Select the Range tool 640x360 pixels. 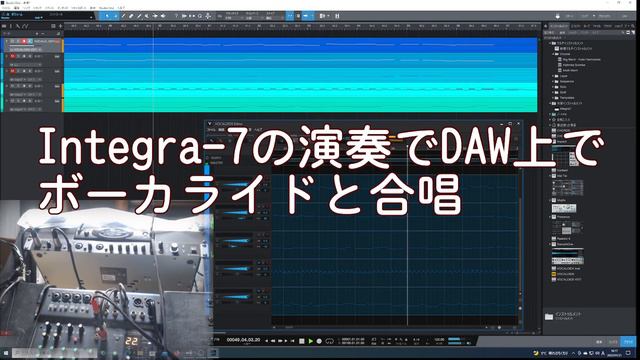pos(116,16)
